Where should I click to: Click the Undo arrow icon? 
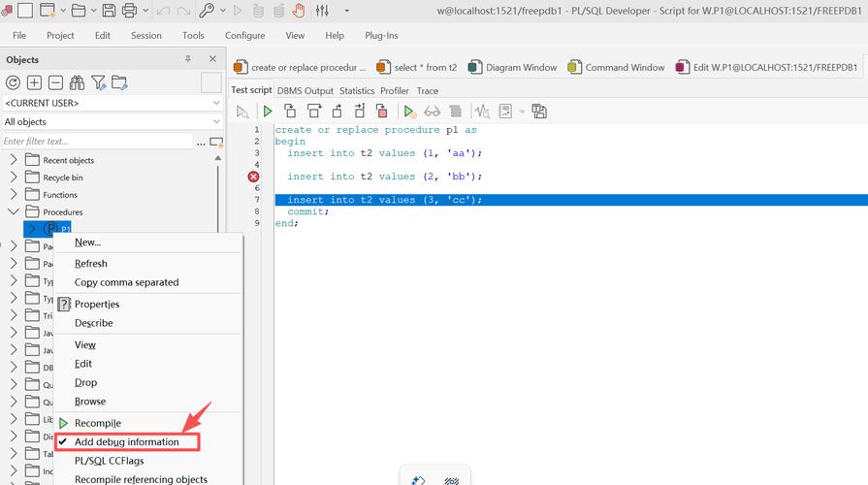[x=163, y=11]
